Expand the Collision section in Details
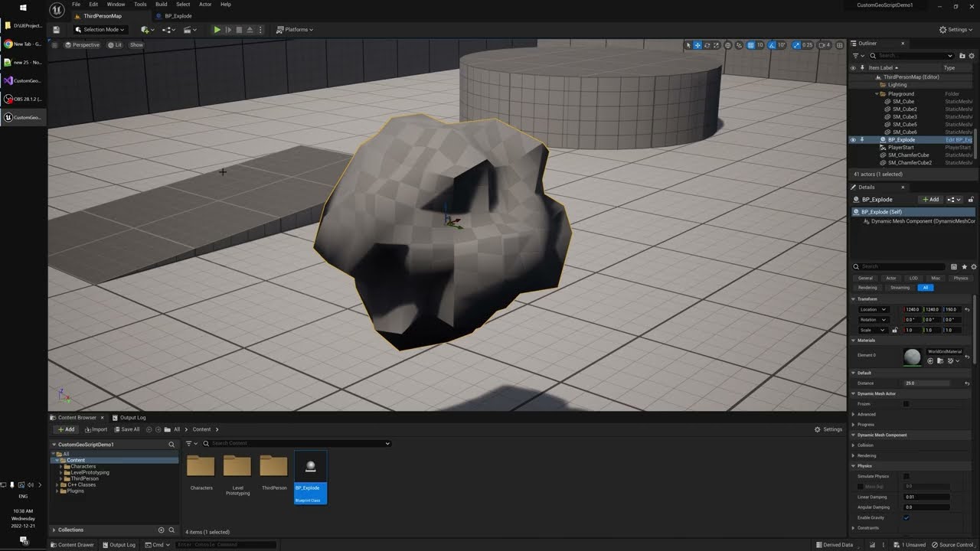 coord(865,445)
